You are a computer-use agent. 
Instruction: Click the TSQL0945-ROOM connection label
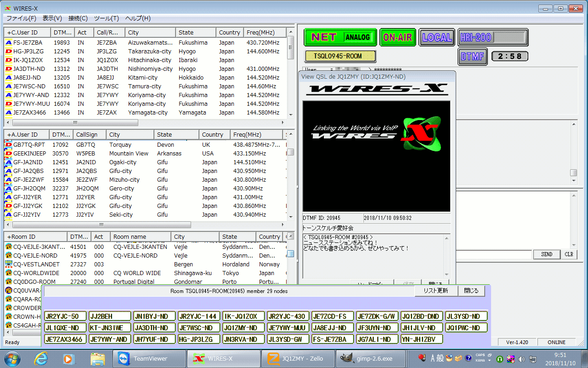[x=340, y=56]
